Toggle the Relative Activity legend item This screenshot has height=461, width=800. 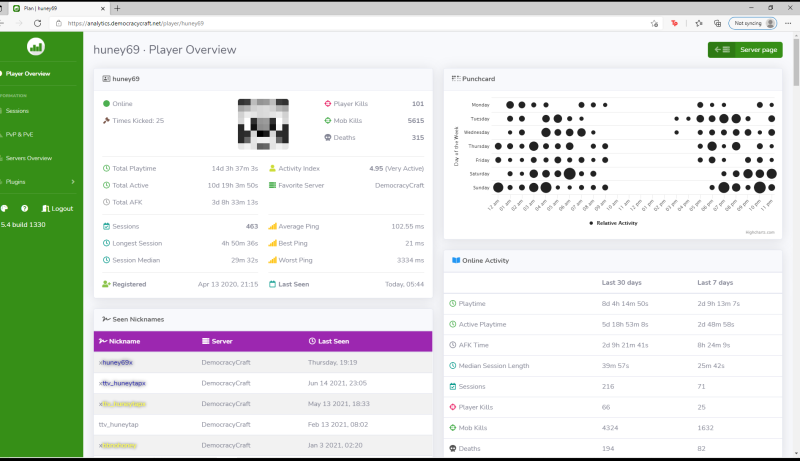coord(613,223)
